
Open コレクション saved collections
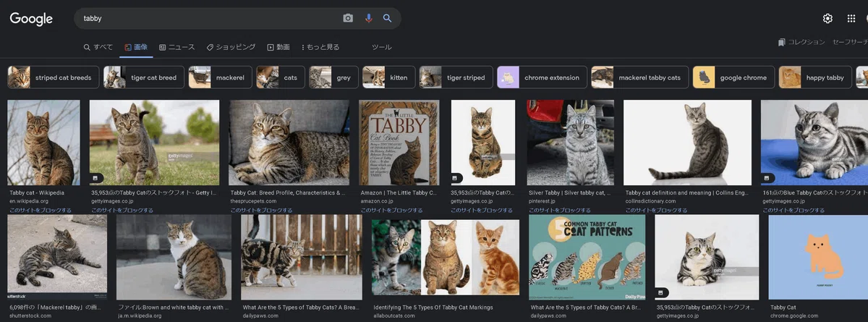point(801,43)
